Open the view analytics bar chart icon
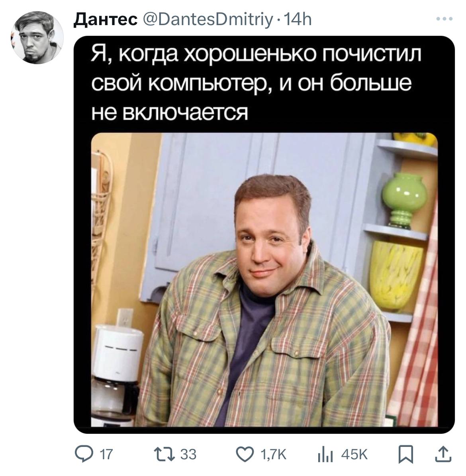 325,455
